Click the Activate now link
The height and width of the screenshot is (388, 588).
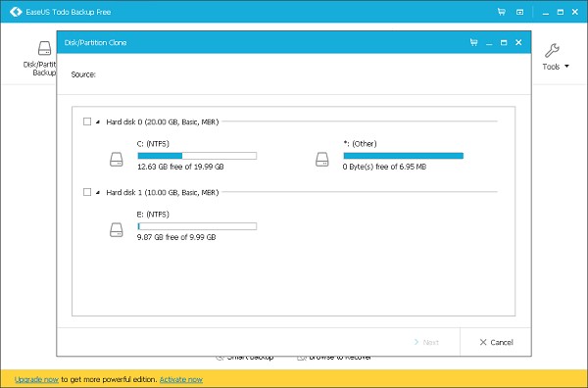(181, 379)
